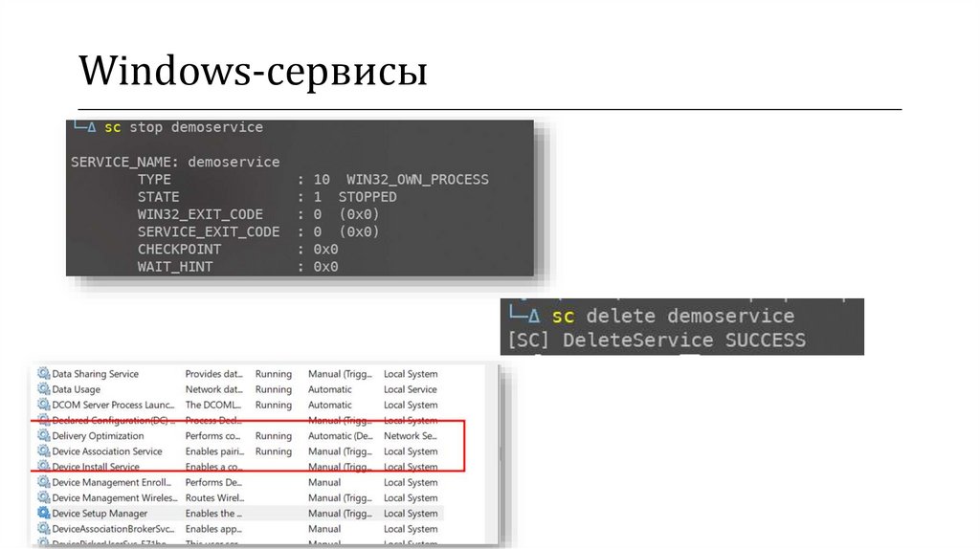Viewport: 980px width, 549px height.
Task: Click the gear icon of Device Association Service
Action: pyautogui.click(x=44, y=450)
